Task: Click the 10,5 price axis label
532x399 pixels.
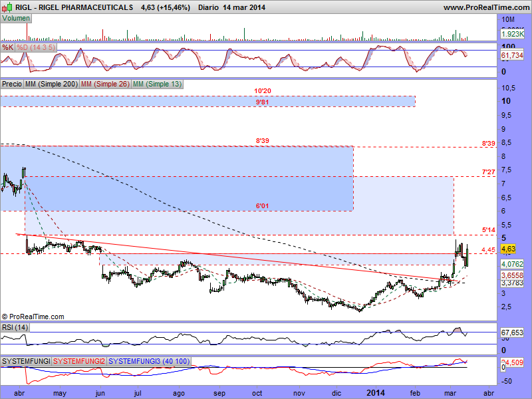Action: (508, 88)
